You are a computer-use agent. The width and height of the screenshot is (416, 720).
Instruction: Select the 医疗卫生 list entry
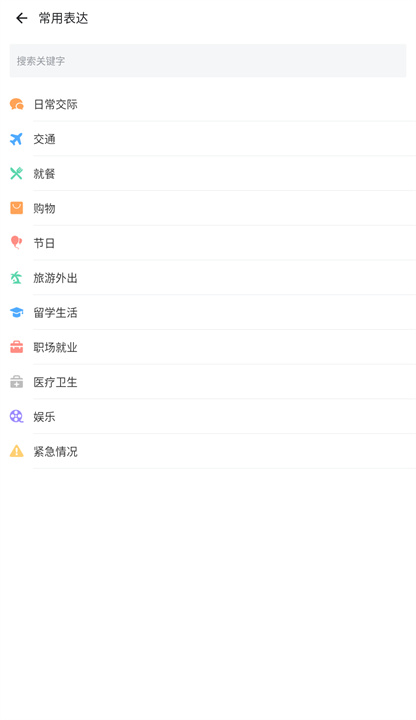coord(208,382)
